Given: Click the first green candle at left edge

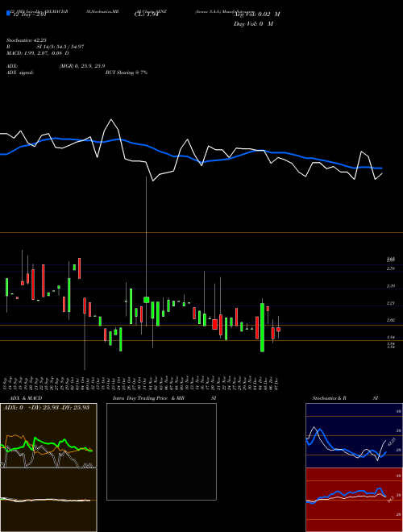Looking at the screenshot, I should coord(6,287).
